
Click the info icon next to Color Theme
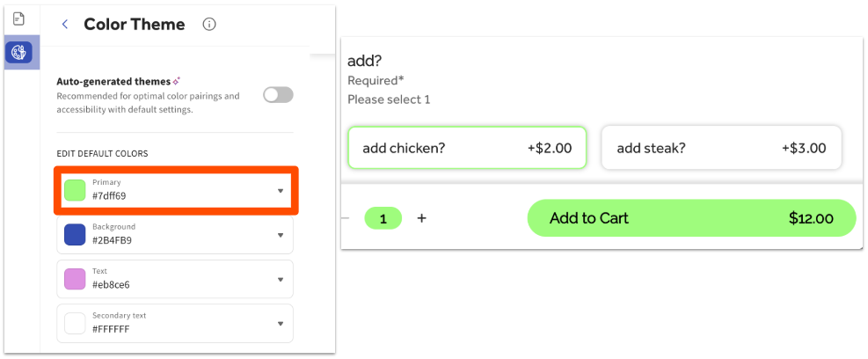click(x=209, y=25)
